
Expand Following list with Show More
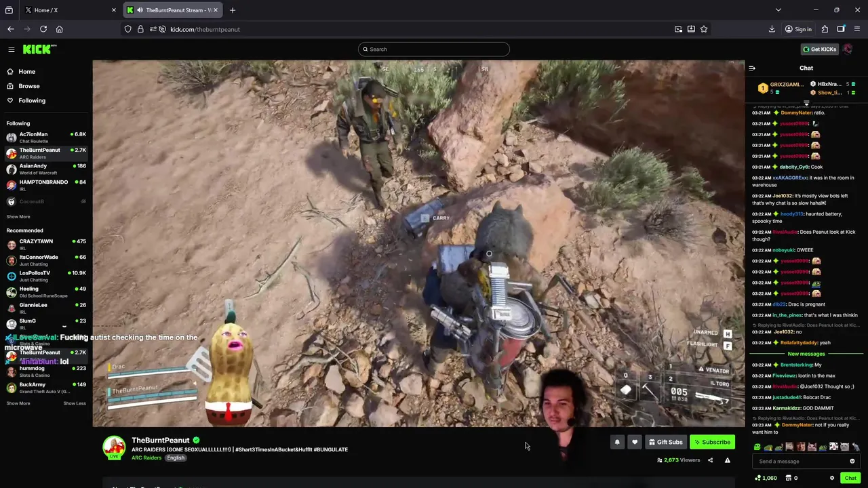click(18, 217)
